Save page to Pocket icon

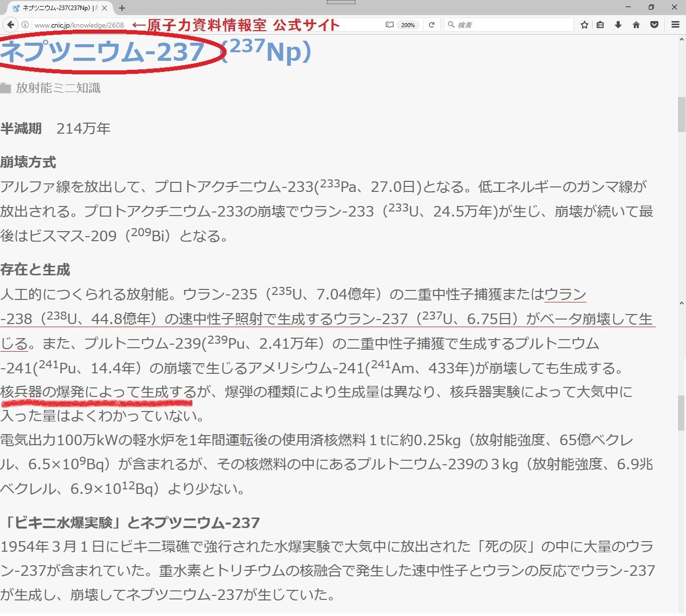coord(654,25)
